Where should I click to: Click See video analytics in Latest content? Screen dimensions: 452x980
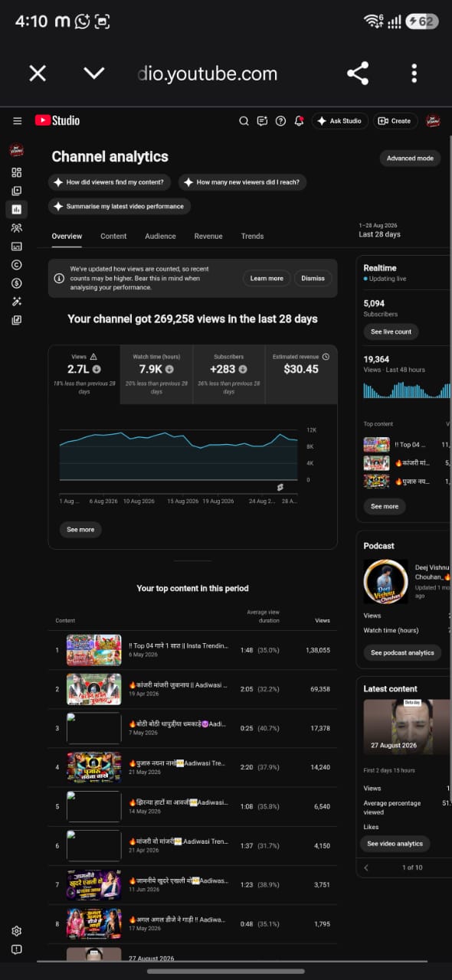395,843
